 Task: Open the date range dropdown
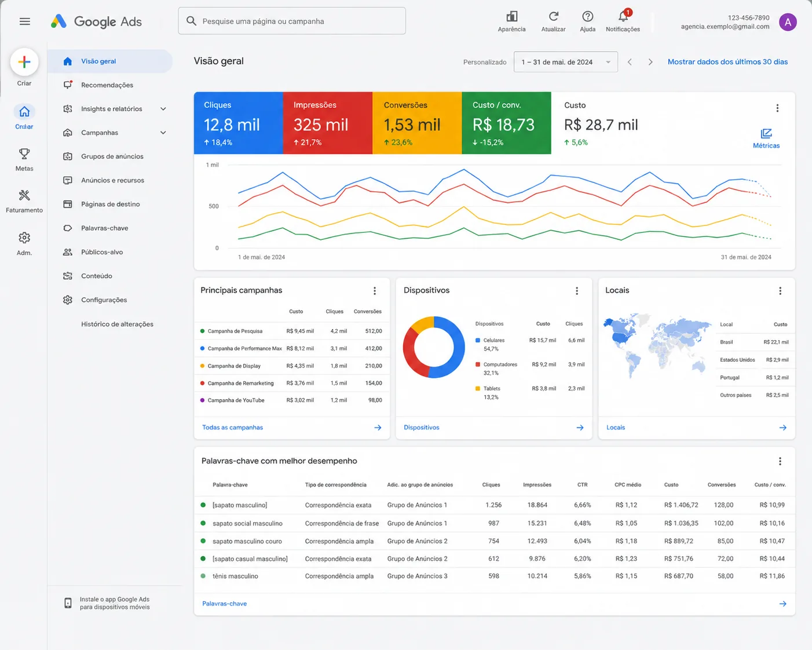pos(566,62)
